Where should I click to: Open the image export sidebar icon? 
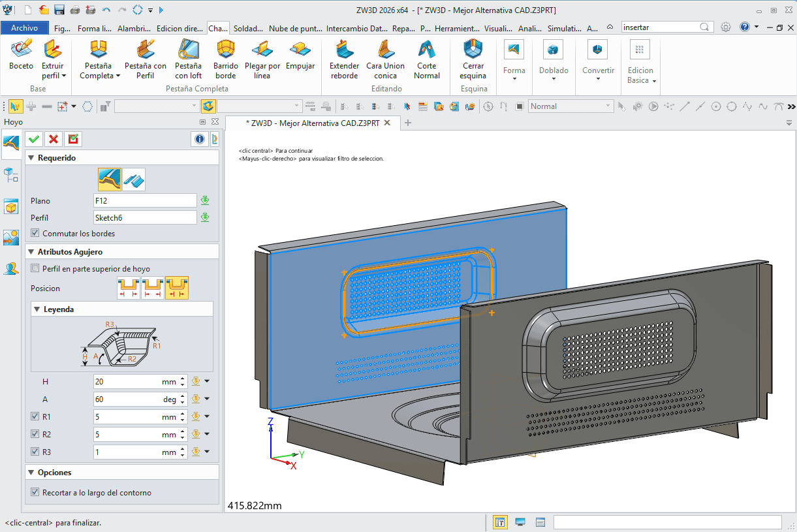11,238
